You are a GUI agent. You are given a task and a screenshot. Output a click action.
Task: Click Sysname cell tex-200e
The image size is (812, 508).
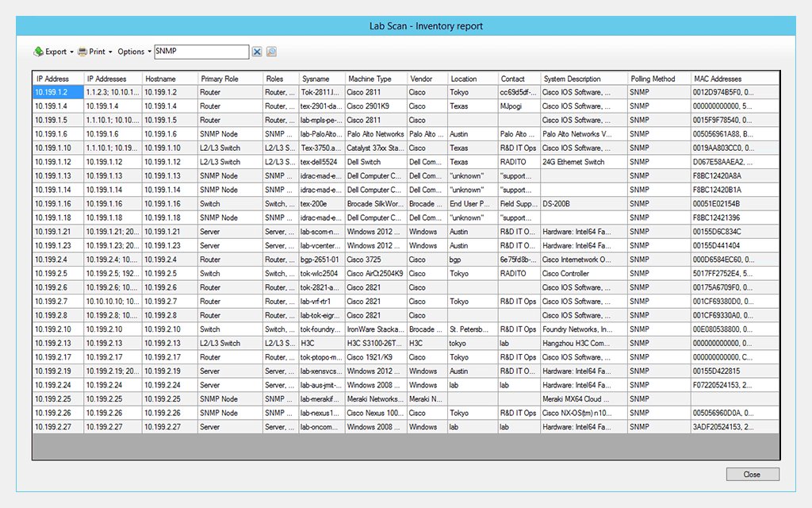pyautogui.click(x=322, y=204)
